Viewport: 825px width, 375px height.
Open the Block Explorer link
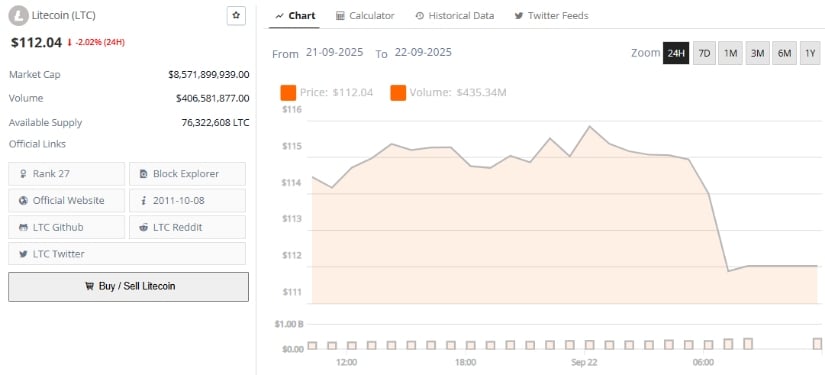point(187,174)
